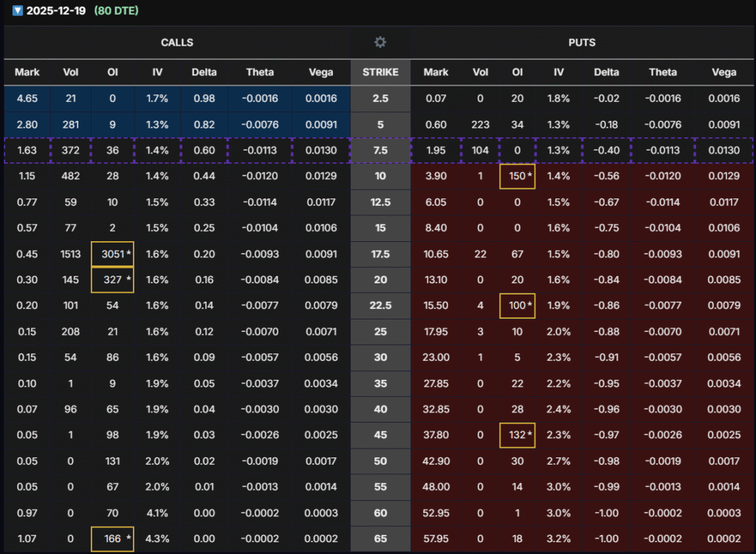Select the CALLS section header
756x554 pixels.
177,42
